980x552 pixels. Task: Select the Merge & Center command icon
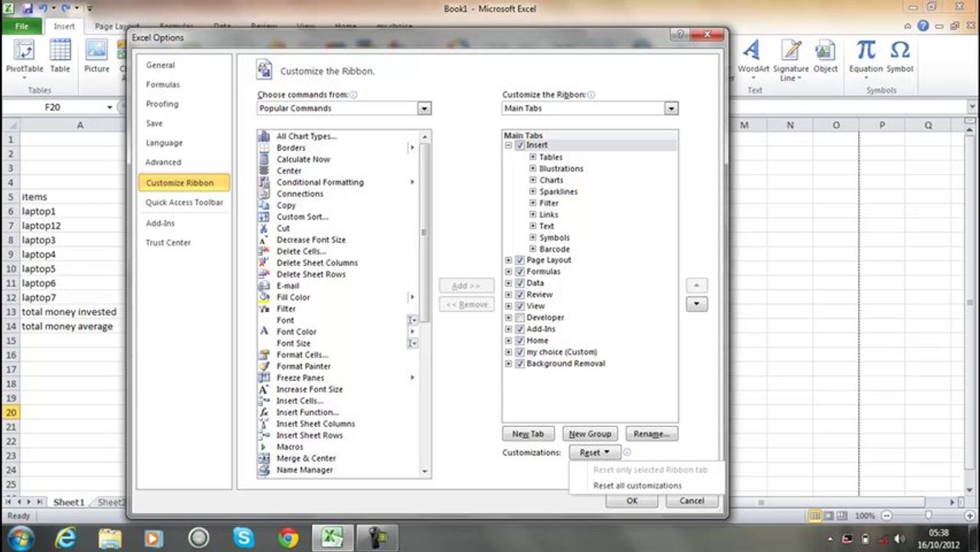tap(264, 458)
